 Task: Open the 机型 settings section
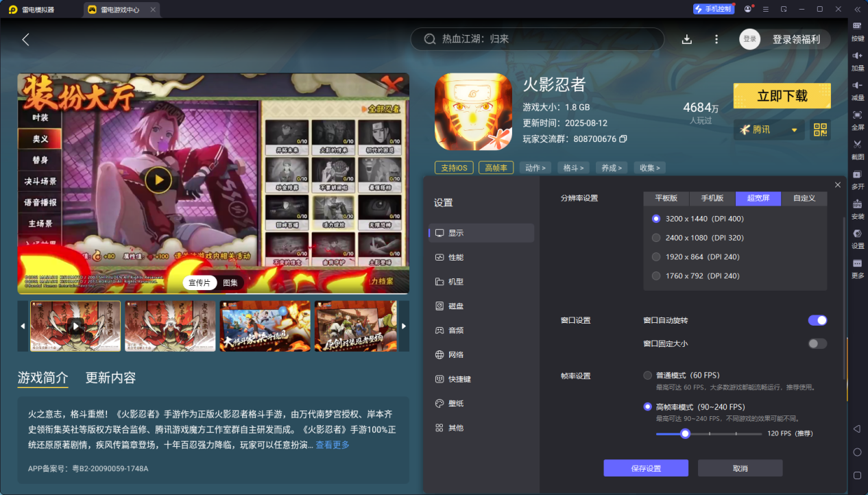[481, 282]
